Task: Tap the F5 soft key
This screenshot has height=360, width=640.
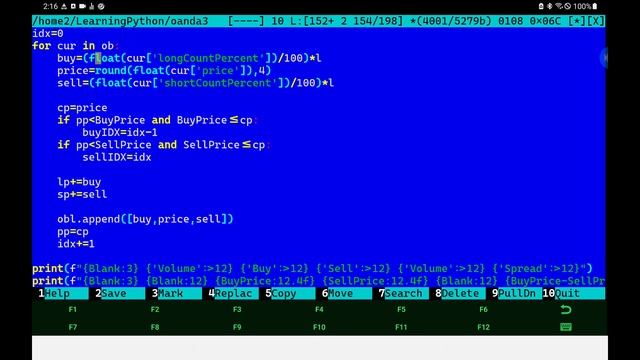Action: 401,309
